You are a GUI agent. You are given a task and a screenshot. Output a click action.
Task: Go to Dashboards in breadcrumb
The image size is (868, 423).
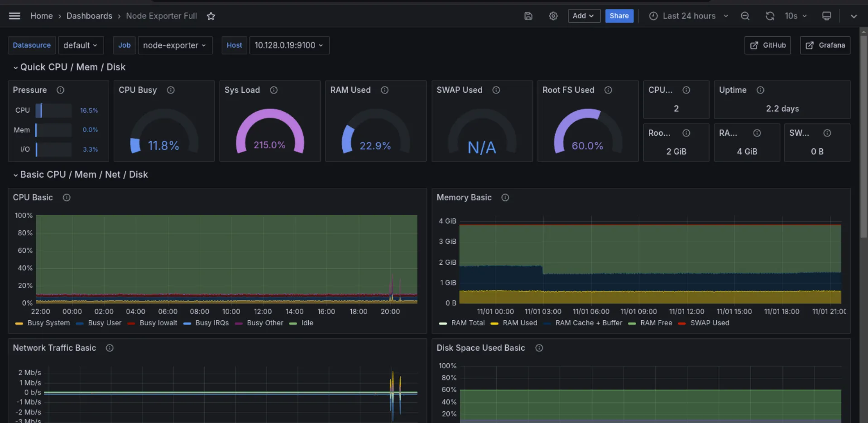point(89,16)
